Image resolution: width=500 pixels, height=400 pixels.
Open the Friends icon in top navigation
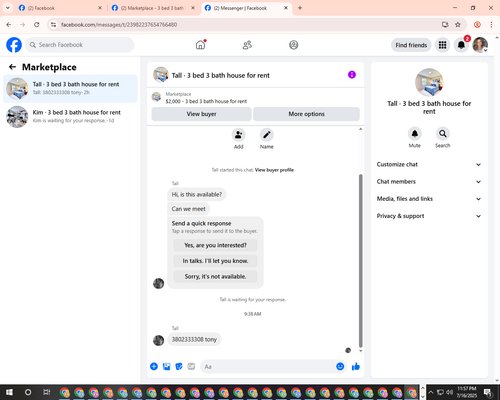[247, 45]
